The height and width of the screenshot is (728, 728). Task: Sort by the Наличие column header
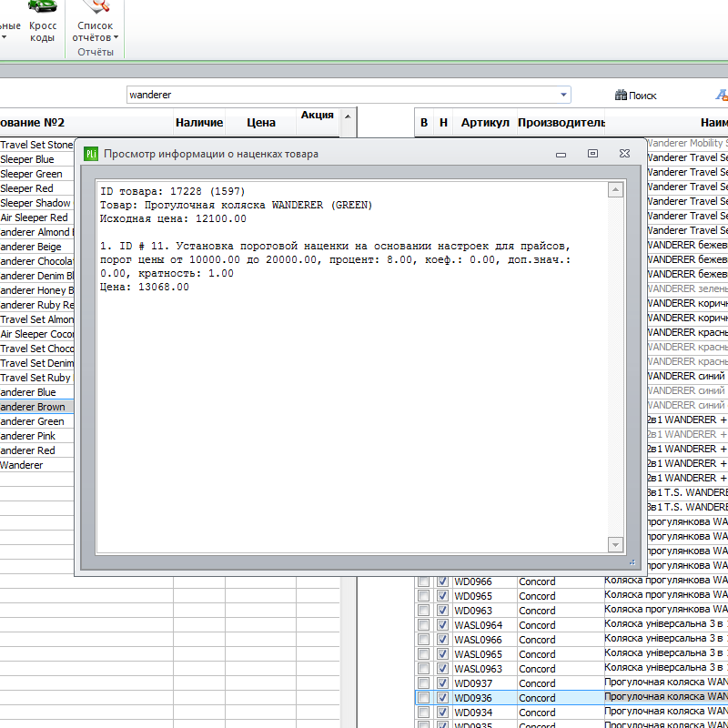(199, 123)
